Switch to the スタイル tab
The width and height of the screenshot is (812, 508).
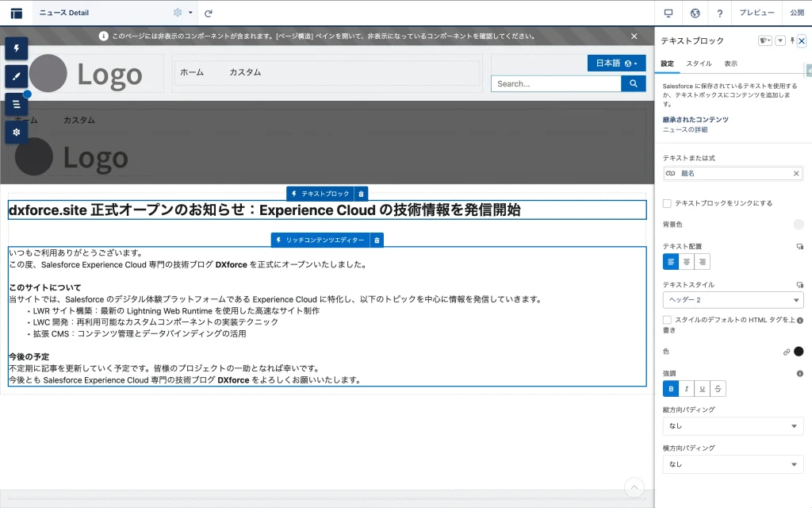(699, 63)
